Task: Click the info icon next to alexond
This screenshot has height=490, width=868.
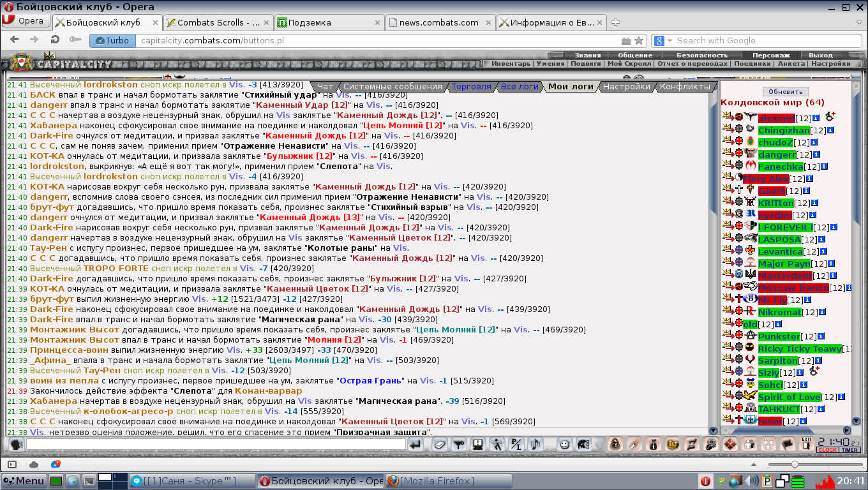Action: (816, 118)
